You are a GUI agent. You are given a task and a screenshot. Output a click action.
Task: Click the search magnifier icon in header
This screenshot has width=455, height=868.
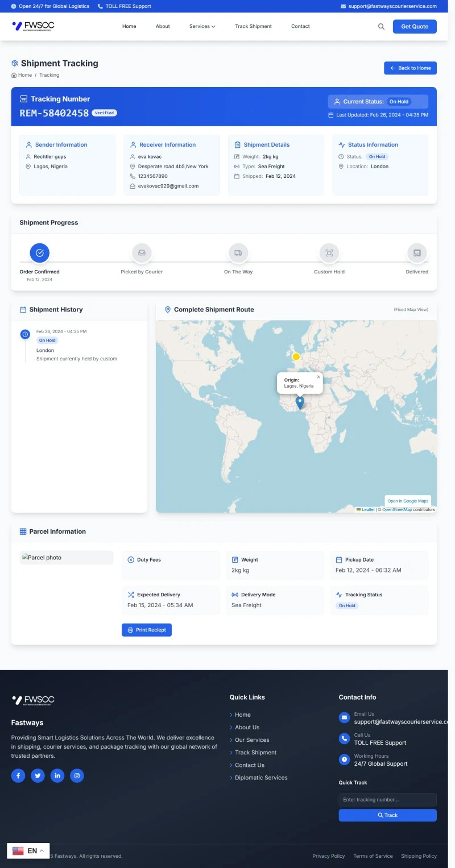point(381,27)
